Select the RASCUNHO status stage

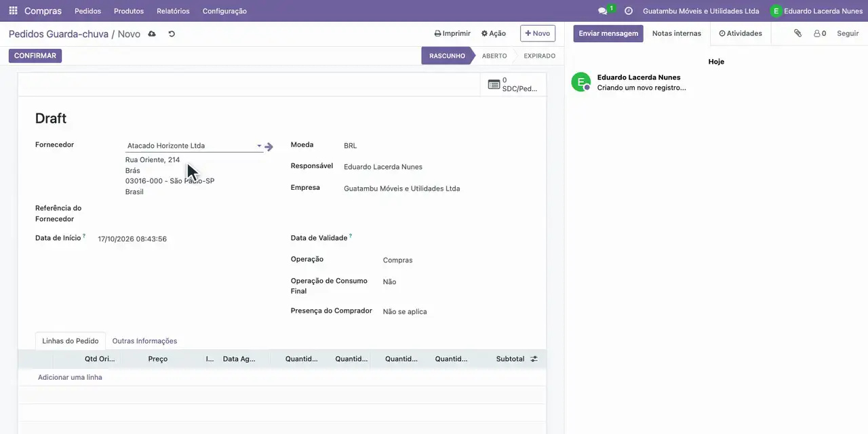coord(447,56)
